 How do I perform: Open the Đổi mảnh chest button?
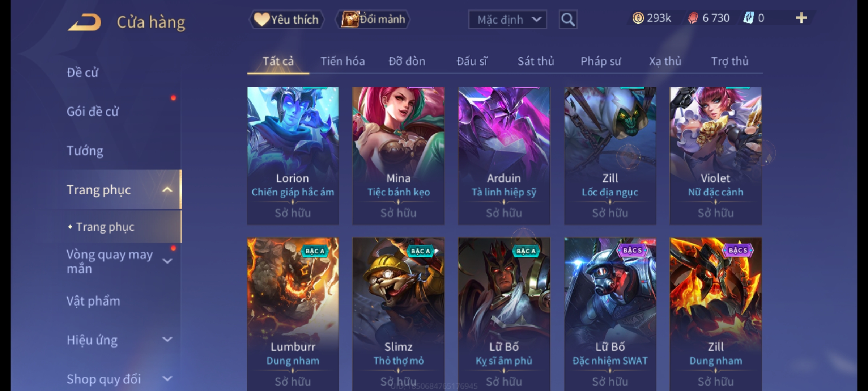[x=373, y=19]
